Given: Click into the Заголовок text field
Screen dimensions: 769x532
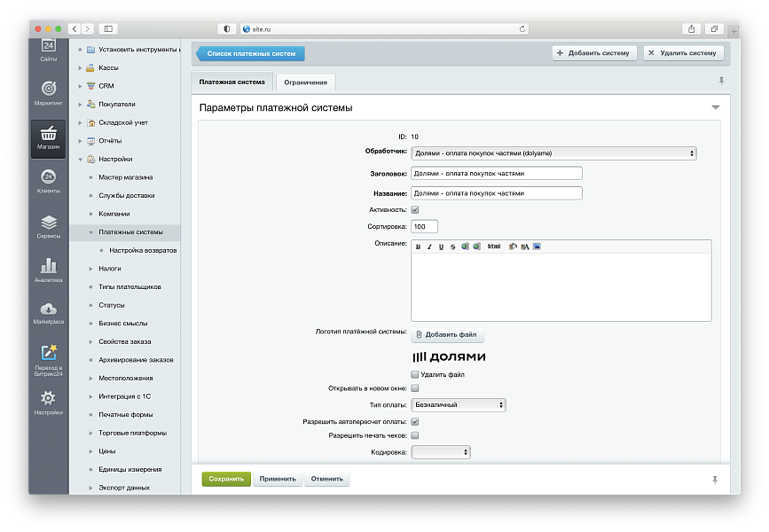Looking at the screenshot, I should [497, 174].
